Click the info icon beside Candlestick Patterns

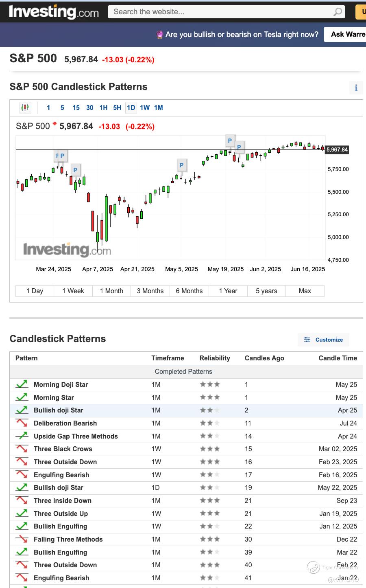click(x=356, y=88)
